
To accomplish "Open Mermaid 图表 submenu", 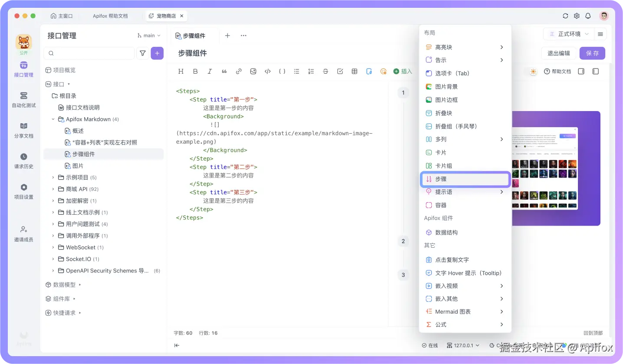I will [465, 312].
